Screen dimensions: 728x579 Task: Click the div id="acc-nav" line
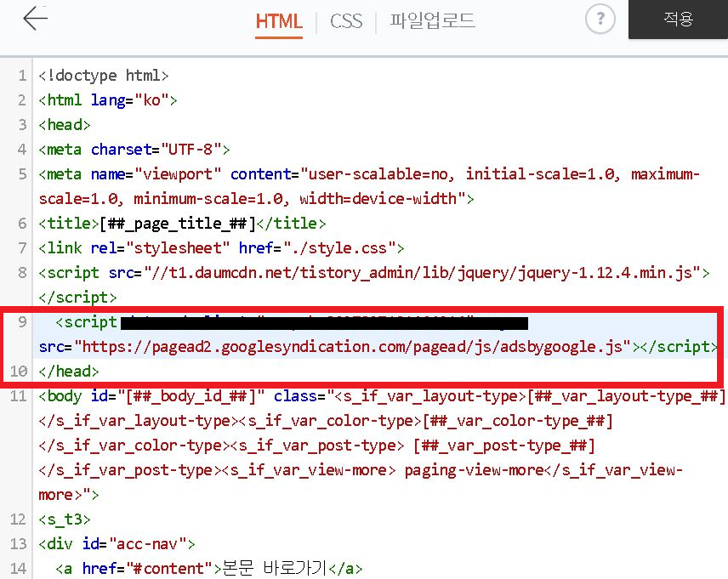(x=117, y=543)
